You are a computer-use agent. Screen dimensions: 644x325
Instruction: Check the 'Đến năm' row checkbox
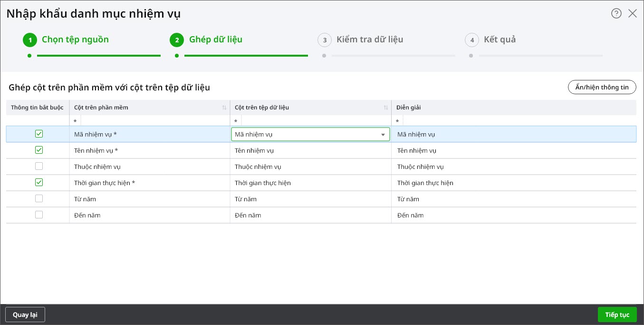pyautogui.click(x=39, y=215)
